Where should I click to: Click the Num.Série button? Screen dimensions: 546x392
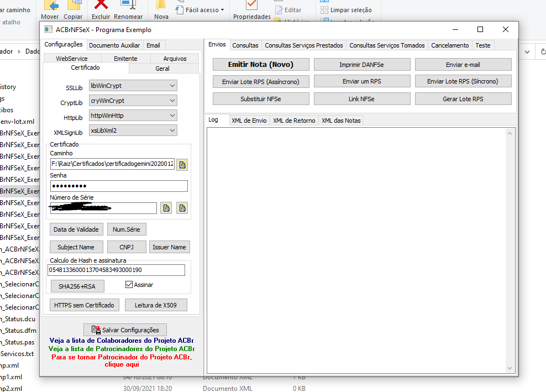coord(127,229)
